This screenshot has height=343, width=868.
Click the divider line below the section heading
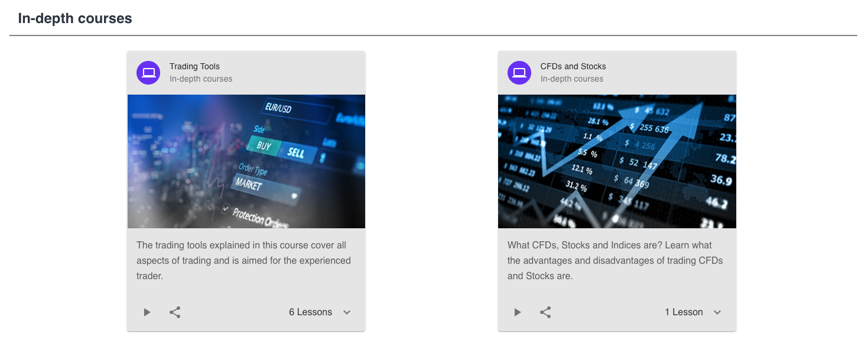pos(433,35)
